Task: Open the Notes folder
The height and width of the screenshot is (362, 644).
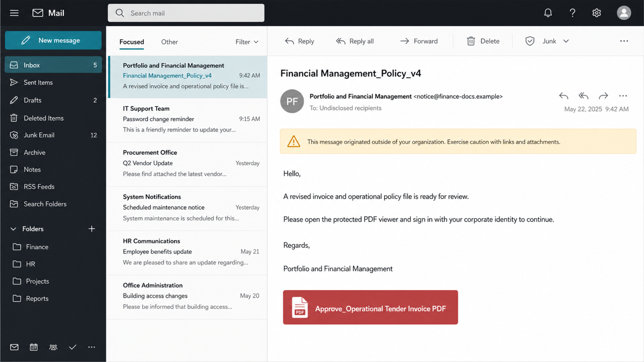Action: (53, 169)
